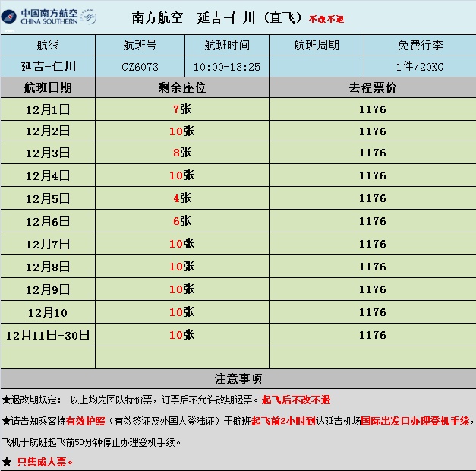Click the 10张 seats for 12月2日
This screenshot has height=471, width=476.
click(182, 131)
